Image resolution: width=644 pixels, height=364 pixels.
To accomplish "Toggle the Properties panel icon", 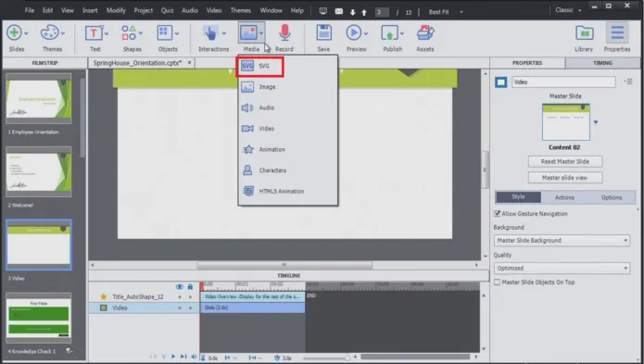I will pos(617,32).
